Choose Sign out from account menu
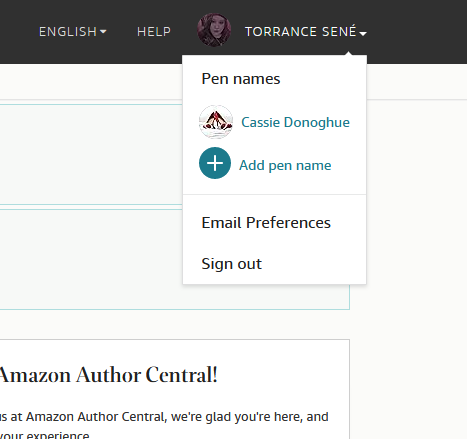This screenshot has height=439, width=467. click(232, 264)
